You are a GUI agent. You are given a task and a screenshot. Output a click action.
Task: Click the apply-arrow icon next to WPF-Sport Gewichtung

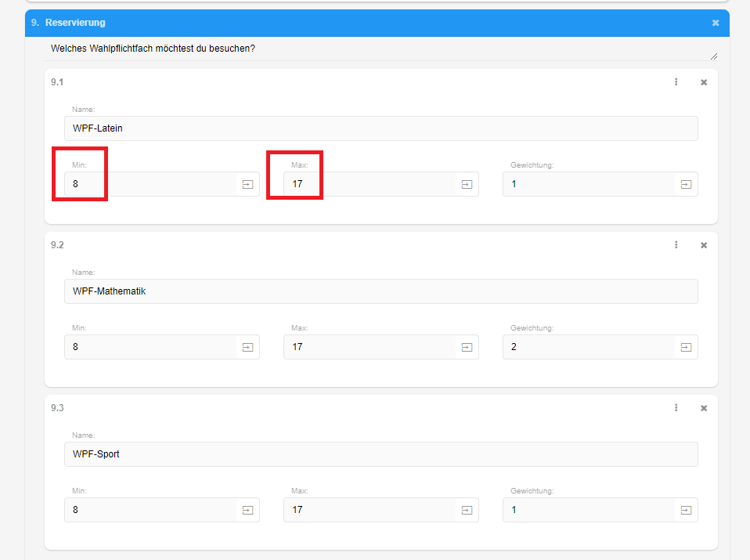point(686,510)
